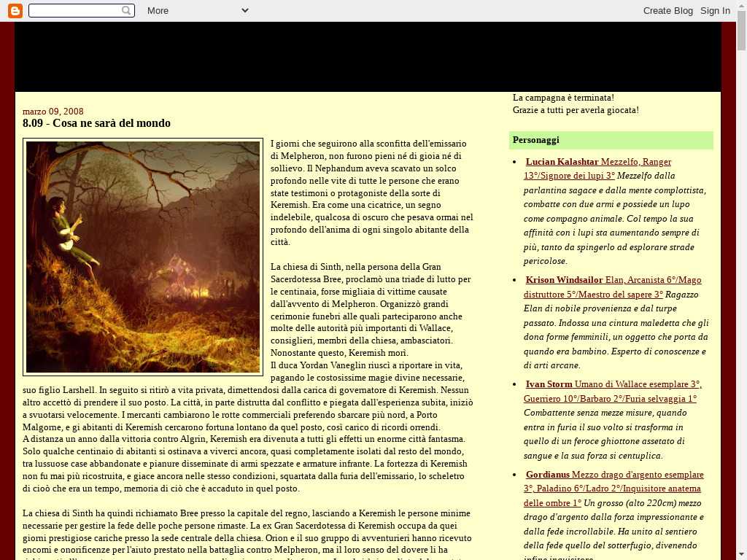Open the More dropdown menu
Viewport: 747px width, 560px height.
click(x=198, y=10)
